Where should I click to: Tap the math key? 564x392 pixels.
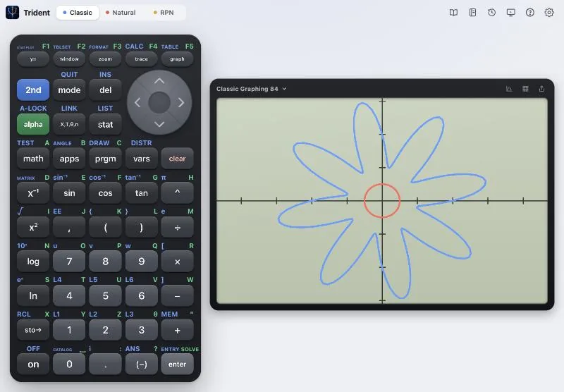pos(33,159)
